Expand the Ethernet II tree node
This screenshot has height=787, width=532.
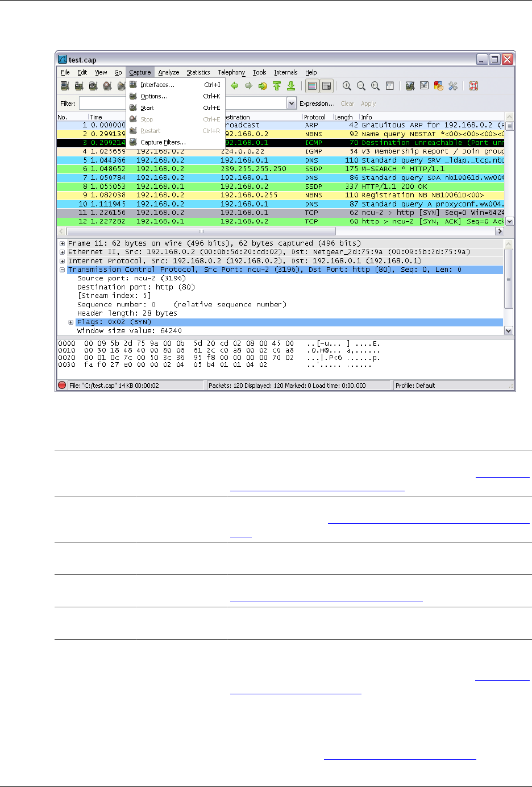point(62,252)
